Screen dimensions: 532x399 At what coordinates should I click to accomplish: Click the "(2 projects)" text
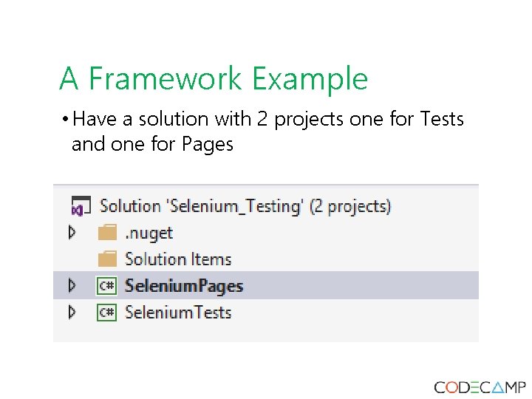tap(350, 206)
